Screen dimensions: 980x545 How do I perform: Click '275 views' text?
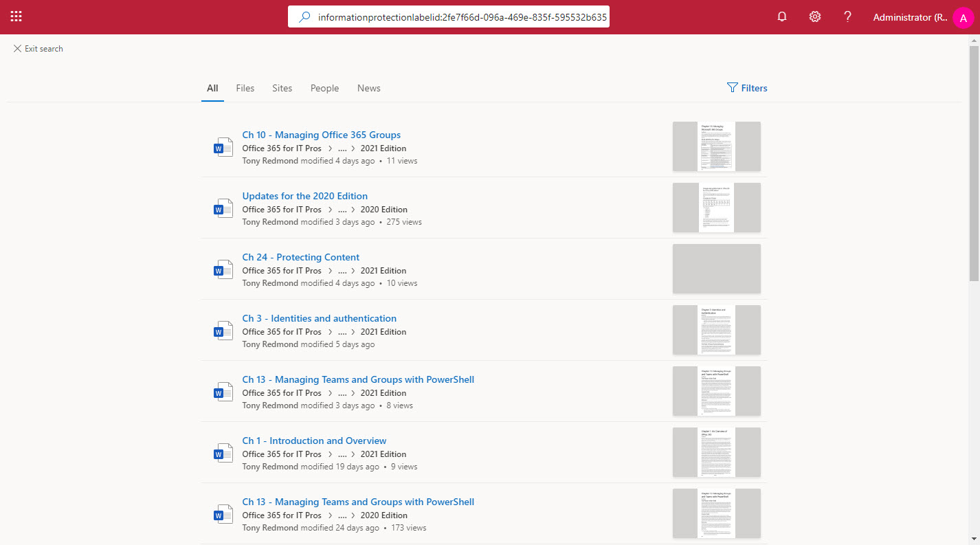[x=404, y=222]
